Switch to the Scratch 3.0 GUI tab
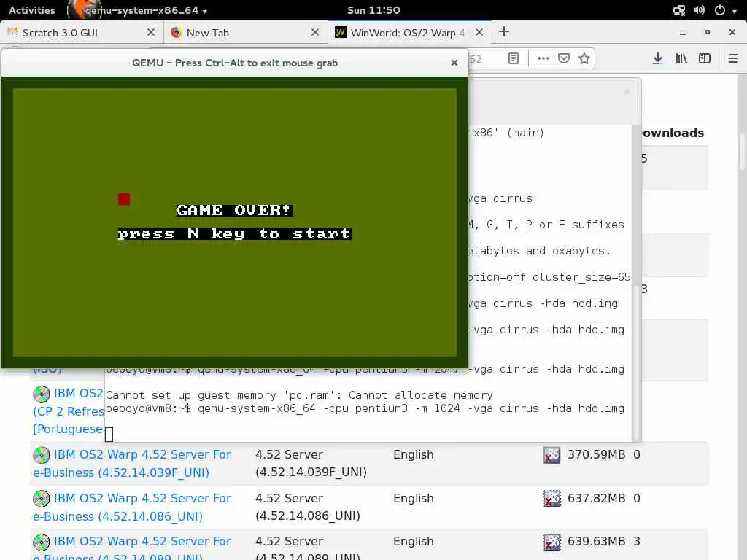The height and width of the screenshot is (560, 747). (81, 32)
